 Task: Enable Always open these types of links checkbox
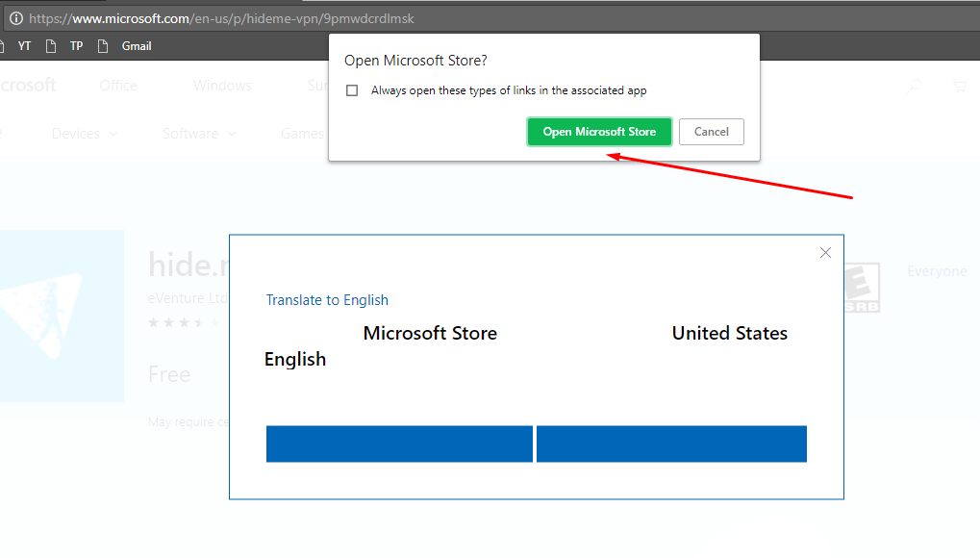click(x=353, y=90)
